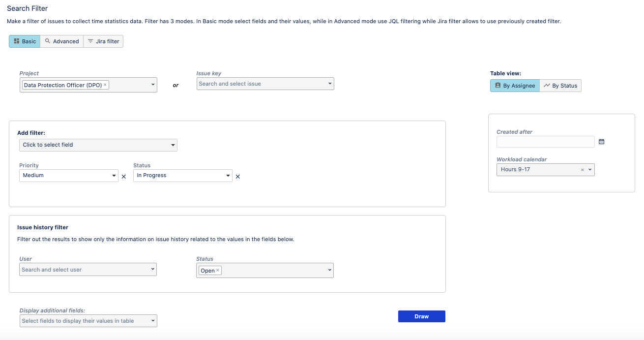Select By Assignee table view
This screenshot has width=644, height=340.
[x=515, y=86]
